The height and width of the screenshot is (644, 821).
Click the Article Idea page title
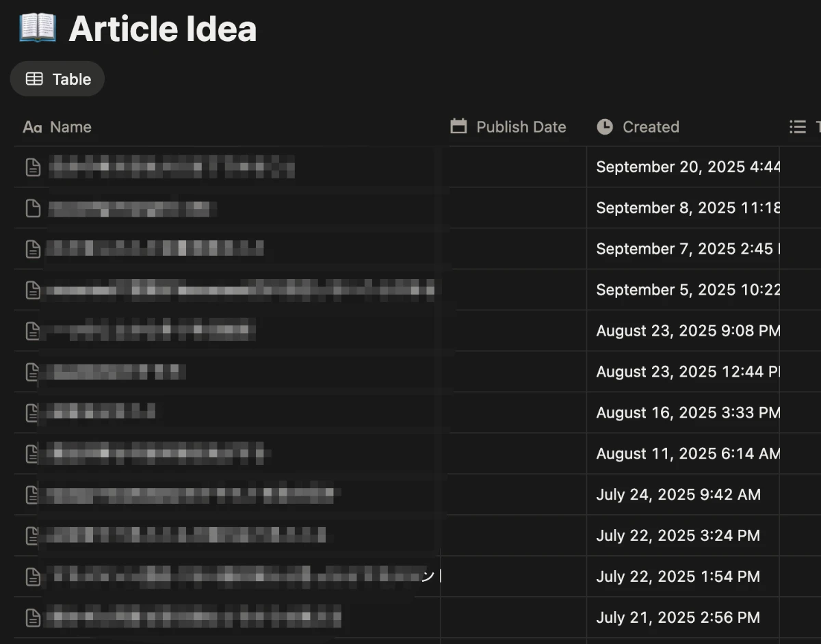pos(163,29)
